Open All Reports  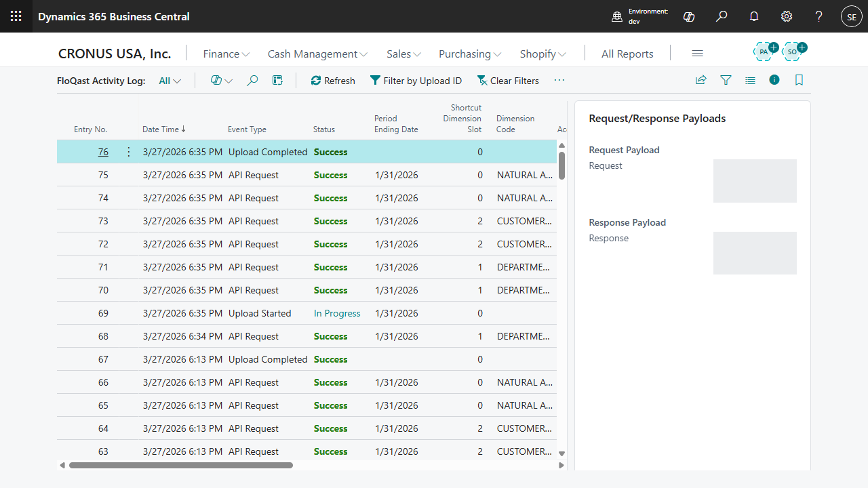point(627,54)
